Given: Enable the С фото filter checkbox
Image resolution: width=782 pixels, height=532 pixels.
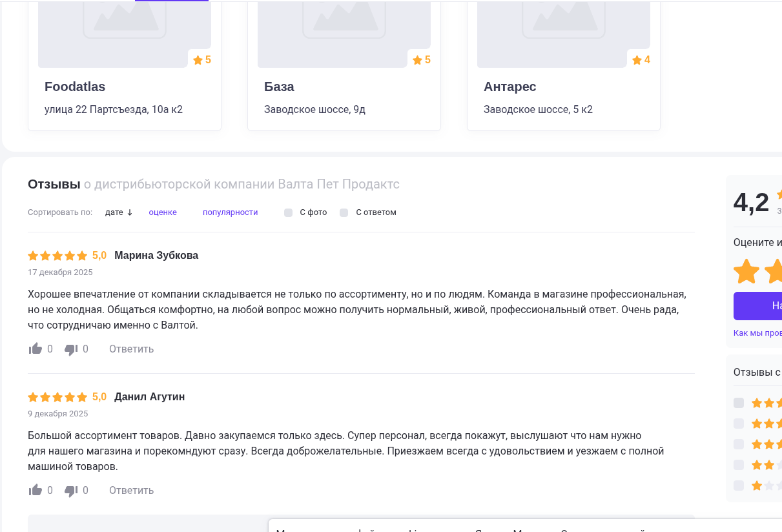Looking at the screenshot, I should (289, 212).
